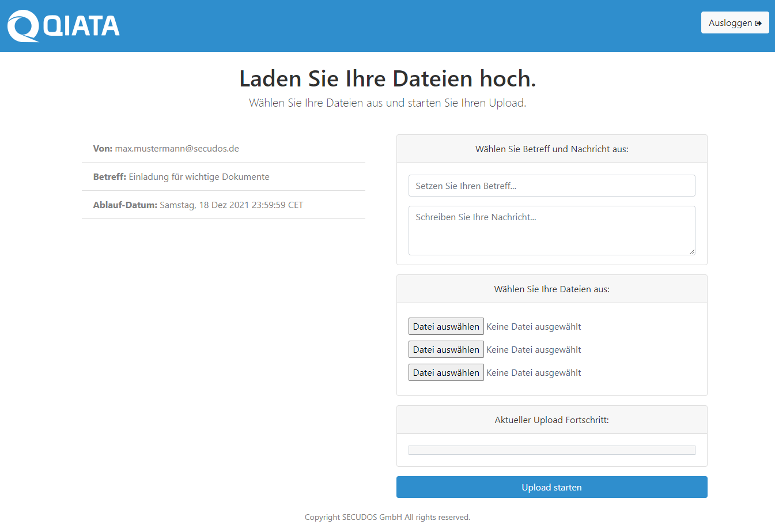Focus the subject field Setzen Sie Ihren Betreff

pos(551,186)
